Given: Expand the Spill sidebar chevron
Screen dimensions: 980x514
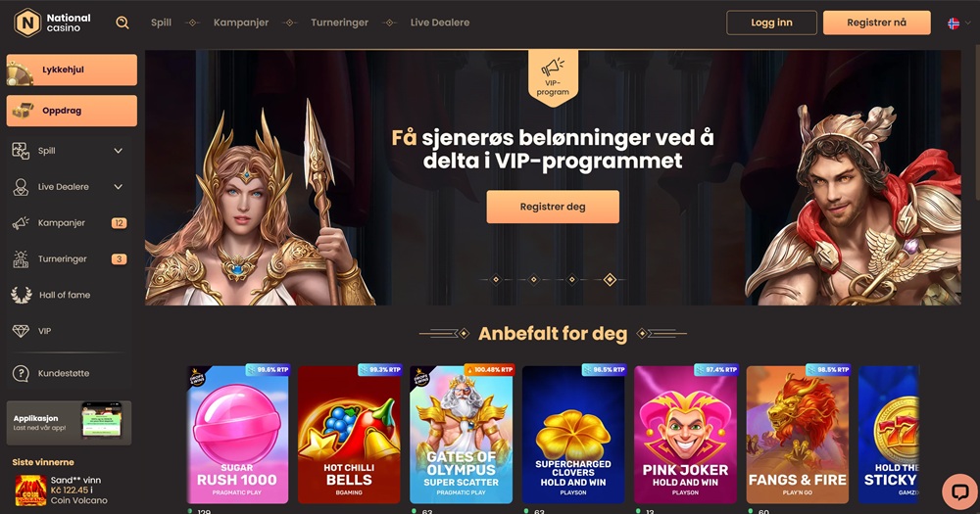Looking at the screenshot, I should [x=119, y=151].
